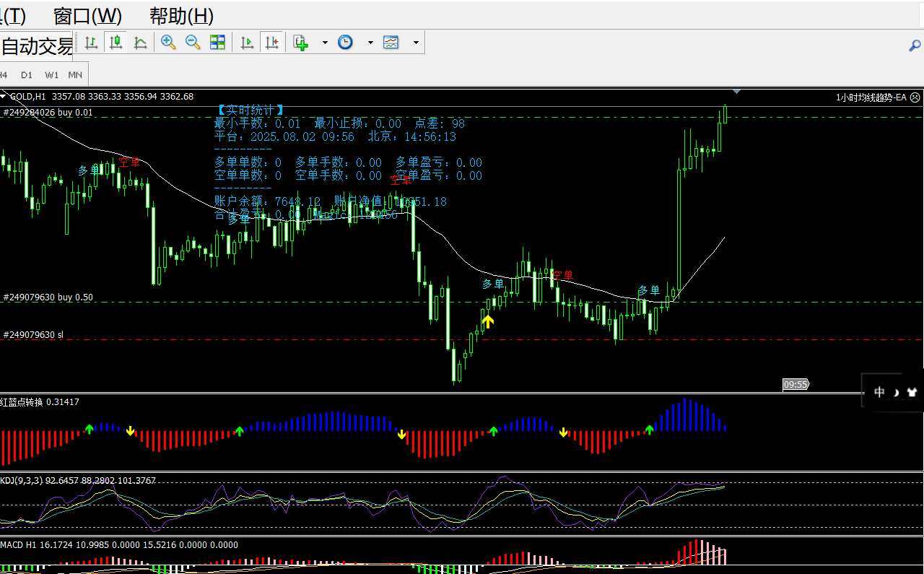Viewport: 924px width, 574px height.
Task: Open the (T) tools menu
Action: point(13,15)
